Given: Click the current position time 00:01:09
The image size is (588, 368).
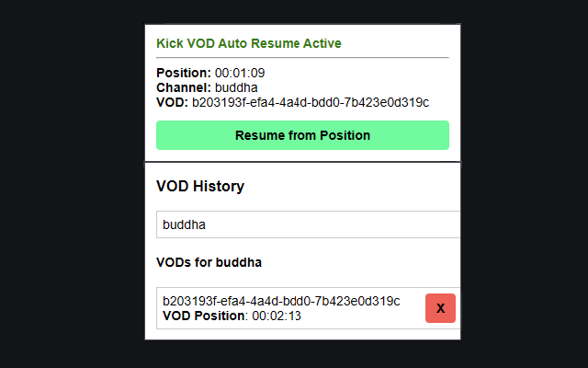Looking at the screenshot, I should tap(239, 73).
